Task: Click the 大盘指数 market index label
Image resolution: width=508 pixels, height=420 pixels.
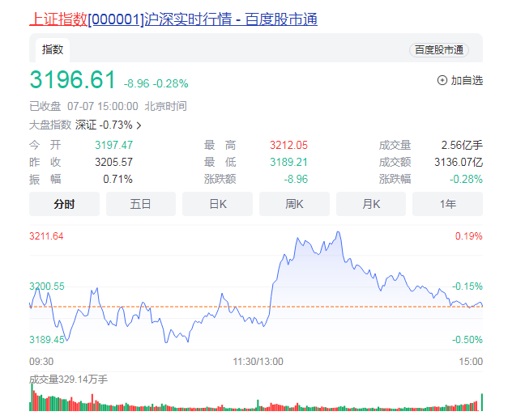Action: point(50,125)
